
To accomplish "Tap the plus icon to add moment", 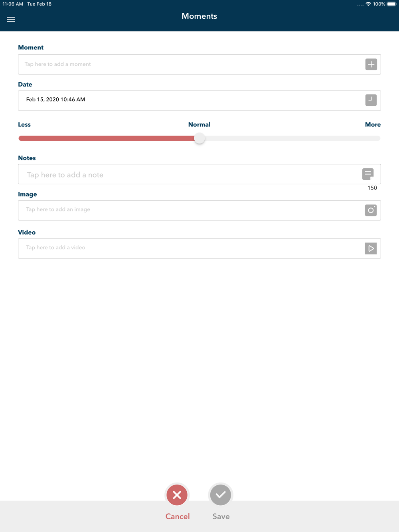I will tap(371, 64).
